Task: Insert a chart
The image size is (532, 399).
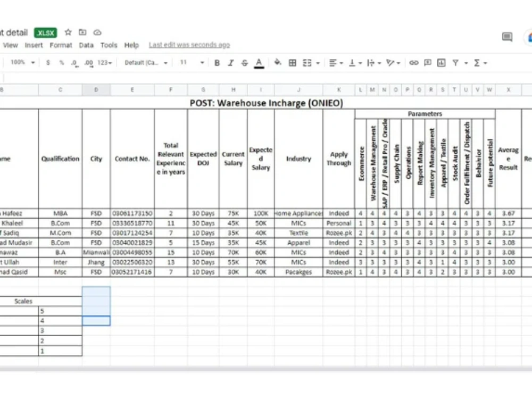Action: (x=442, y=63)
